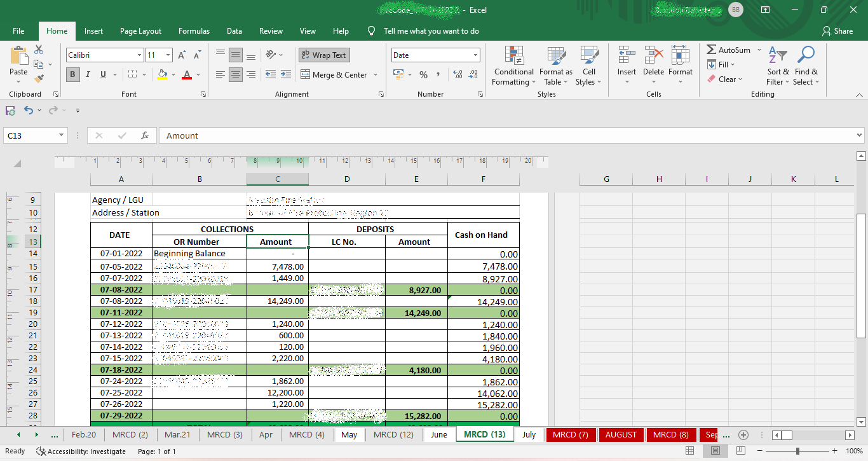The width and height of the screenshot is (868, 461).
Task: Increase the cell indent
Action: click(x=285, y=74)
